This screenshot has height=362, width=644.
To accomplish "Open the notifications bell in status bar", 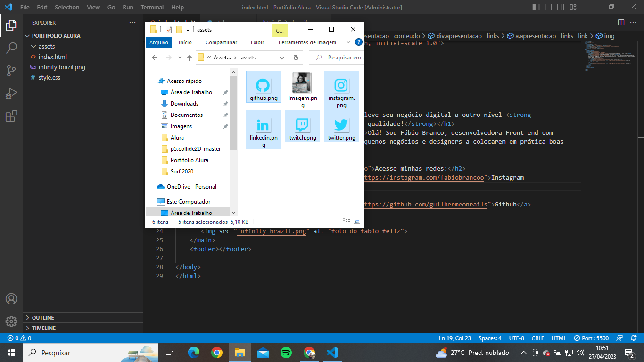I will (x=634, y=338).
